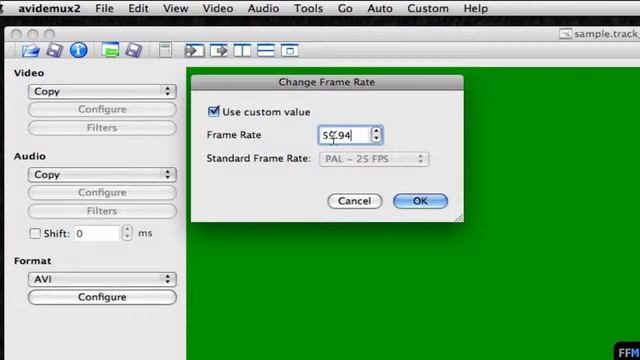Open the Format AVI dropdown
Image resolution: width=640 pixels, height=360 pixels.
tap(102, 279)
